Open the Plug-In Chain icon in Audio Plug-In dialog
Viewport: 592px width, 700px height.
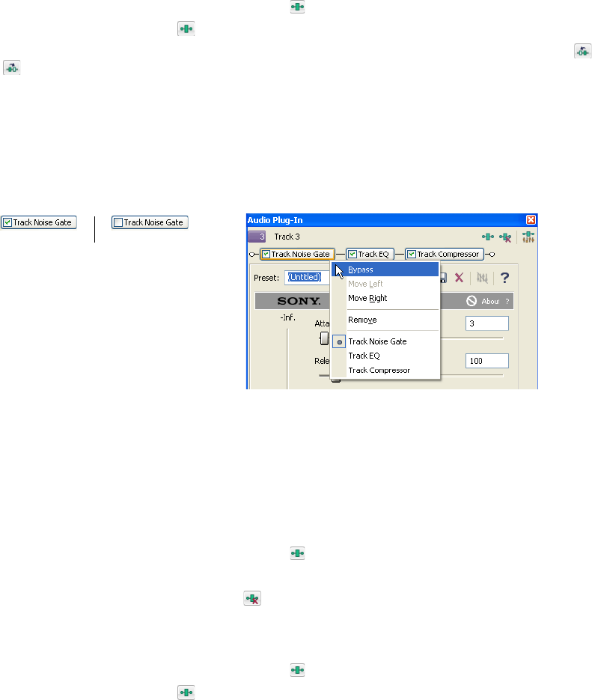(488, 237)
